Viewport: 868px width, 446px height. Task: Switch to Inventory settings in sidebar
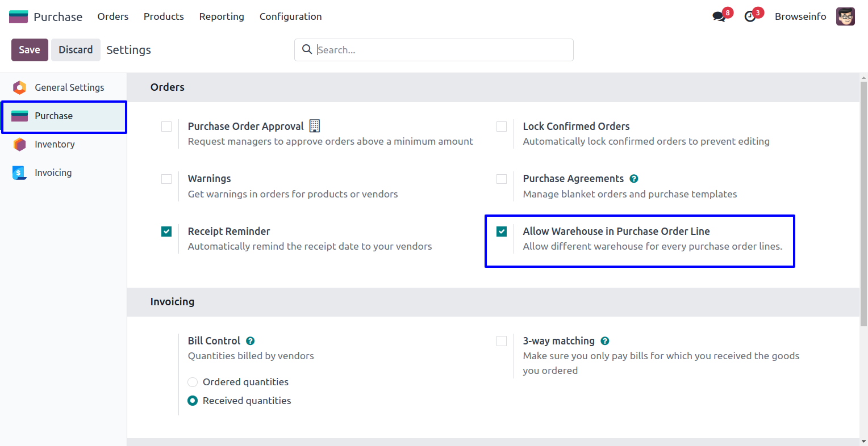pos(55,144)
